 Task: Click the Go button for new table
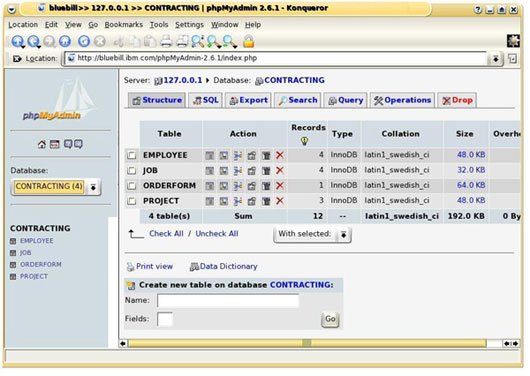point(330,319)
